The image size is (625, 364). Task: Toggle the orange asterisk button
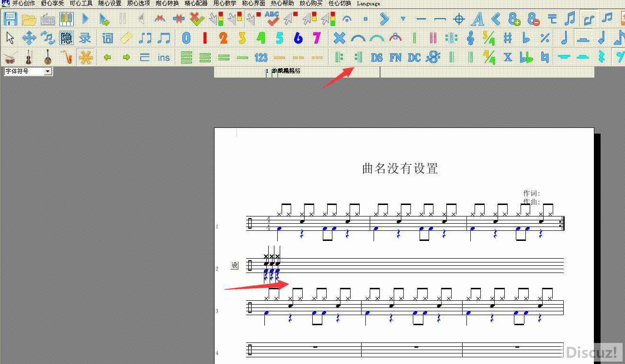85,57
